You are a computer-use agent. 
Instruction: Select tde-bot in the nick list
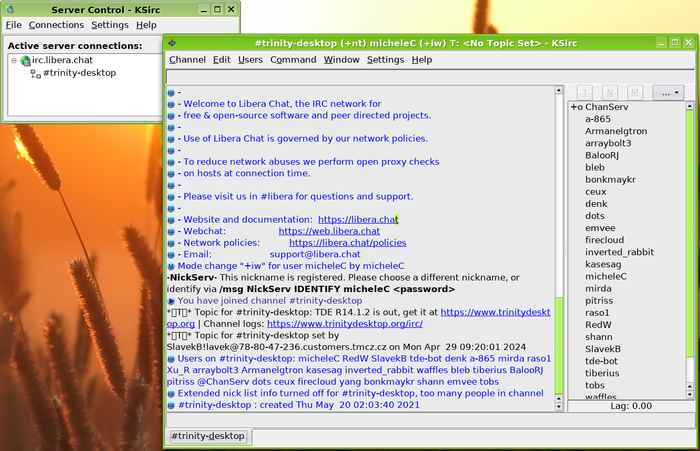click(601, 361)
